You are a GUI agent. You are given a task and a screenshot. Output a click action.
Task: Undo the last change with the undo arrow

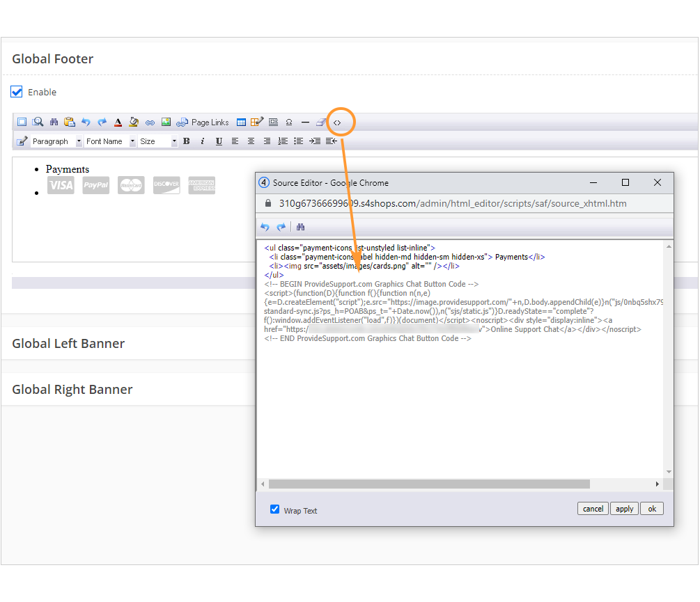click(86, 122)
